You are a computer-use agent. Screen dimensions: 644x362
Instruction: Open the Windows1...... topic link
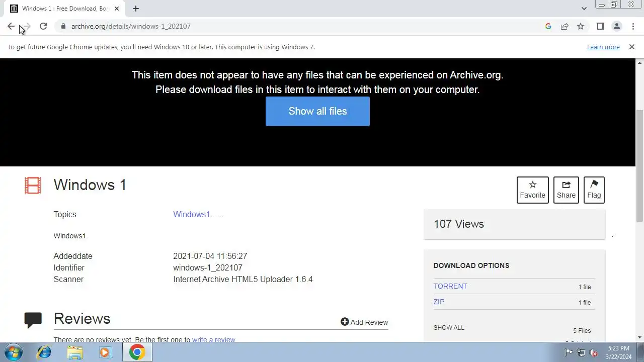(x=198, y=214)
